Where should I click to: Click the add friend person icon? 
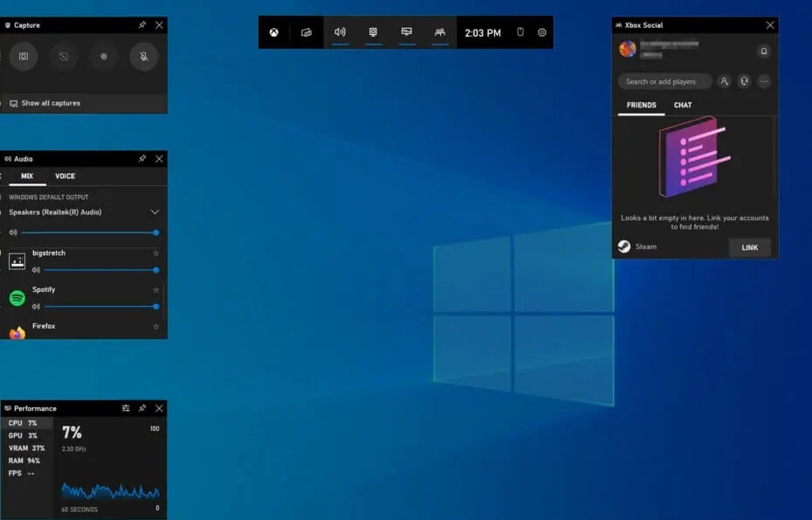coord(724,81)
